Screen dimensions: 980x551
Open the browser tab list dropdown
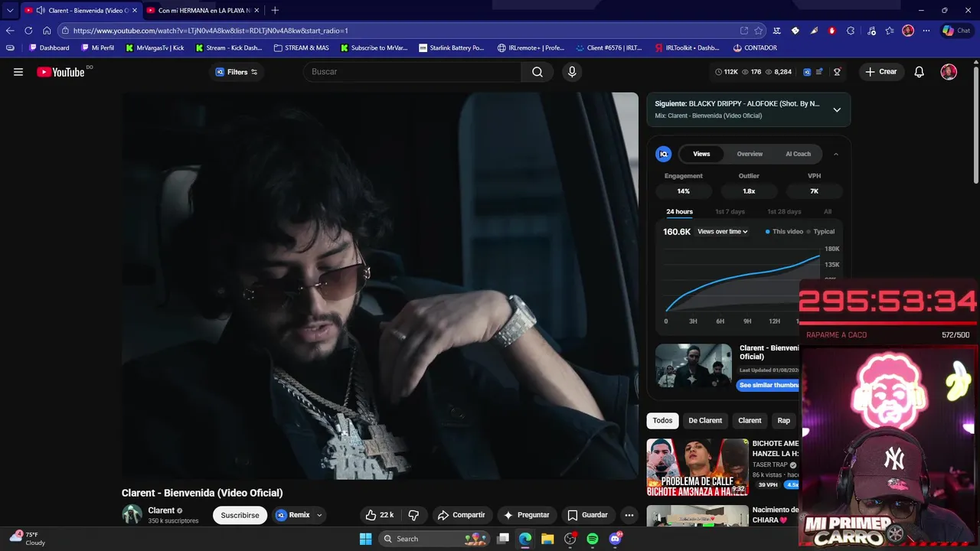10,10
